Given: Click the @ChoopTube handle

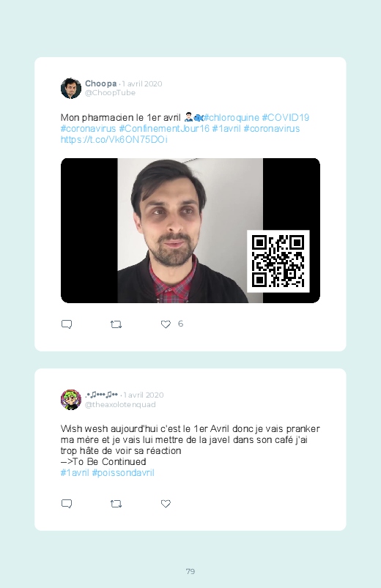Looking at the screenshot, I should [110, 92].
